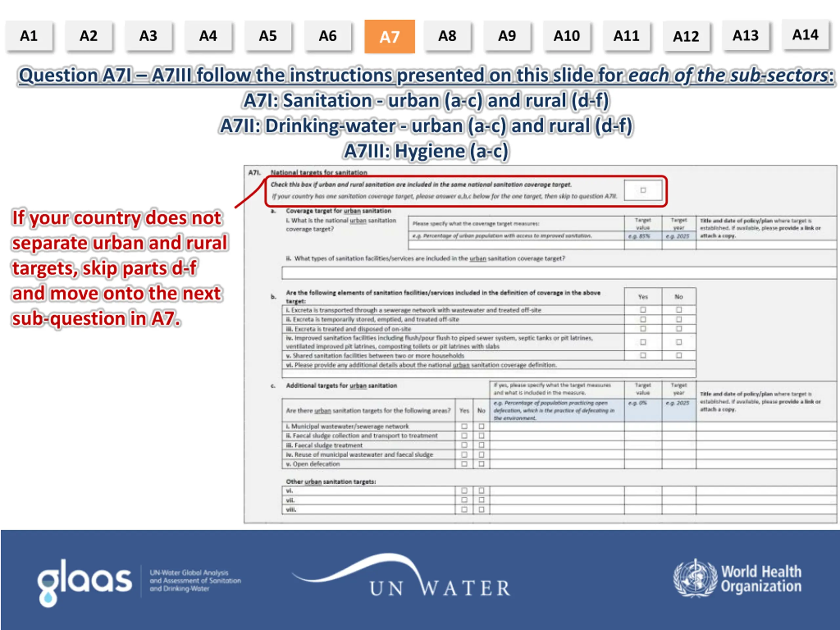Open the A10 tab
Screen dimensions: 840x630
(x=567, y=36)
